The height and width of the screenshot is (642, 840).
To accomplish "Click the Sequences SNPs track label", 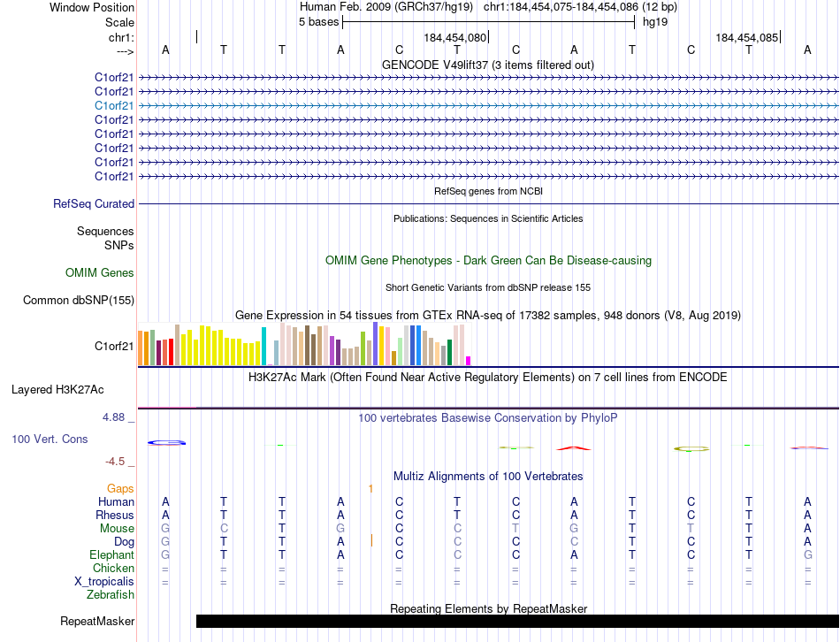I will pyautogui.click(x=105, y=238).
